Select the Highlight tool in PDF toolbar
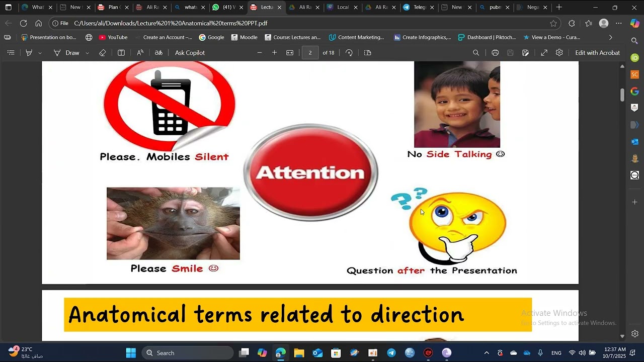 tap(29, 53)
